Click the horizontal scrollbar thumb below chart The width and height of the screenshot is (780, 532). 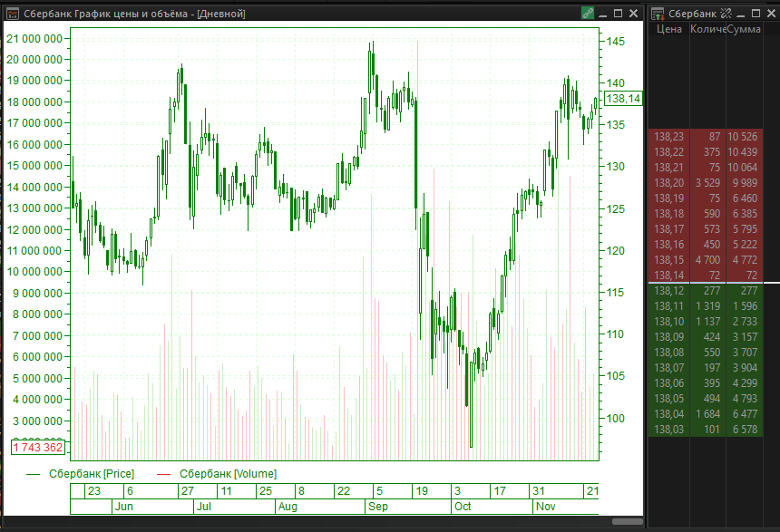(x=627, y=521)
